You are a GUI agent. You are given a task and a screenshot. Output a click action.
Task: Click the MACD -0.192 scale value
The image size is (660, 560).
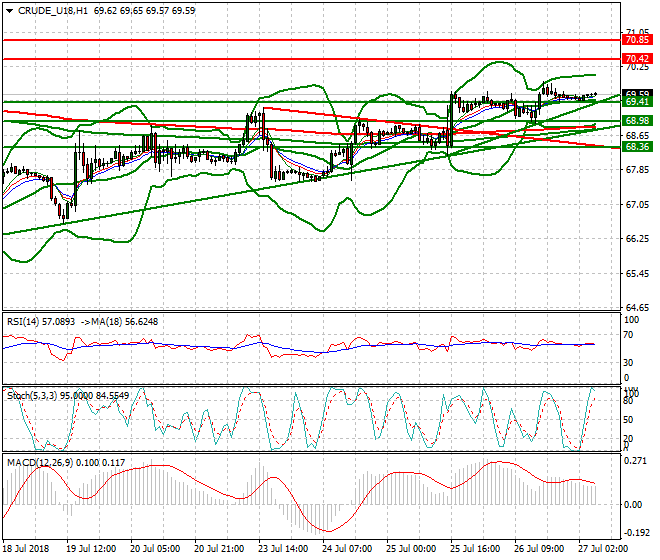coord(635,533)
